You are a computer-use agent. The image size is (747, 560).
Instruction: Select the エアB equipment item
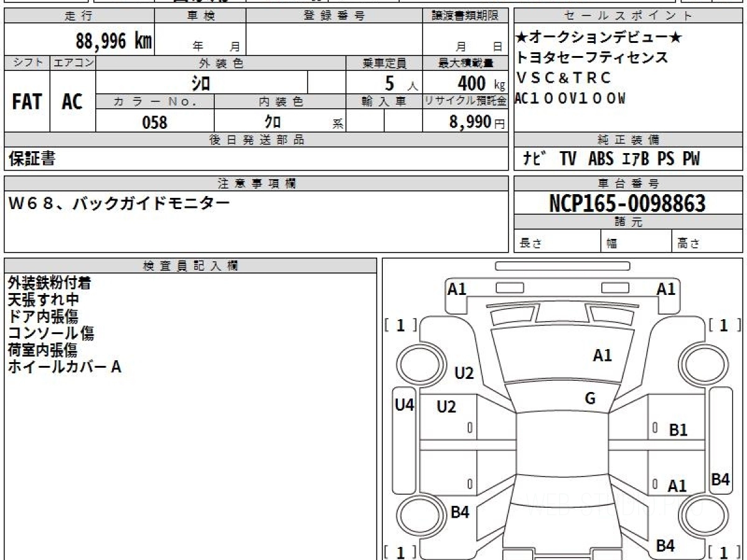click(x=635, y=159)
